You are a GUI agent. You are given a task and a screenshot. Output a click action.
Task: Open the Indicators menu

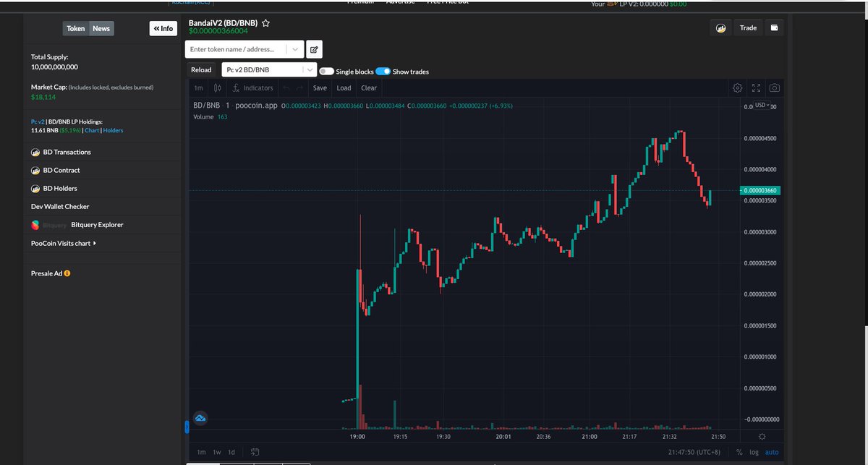(x=252, y=88)
